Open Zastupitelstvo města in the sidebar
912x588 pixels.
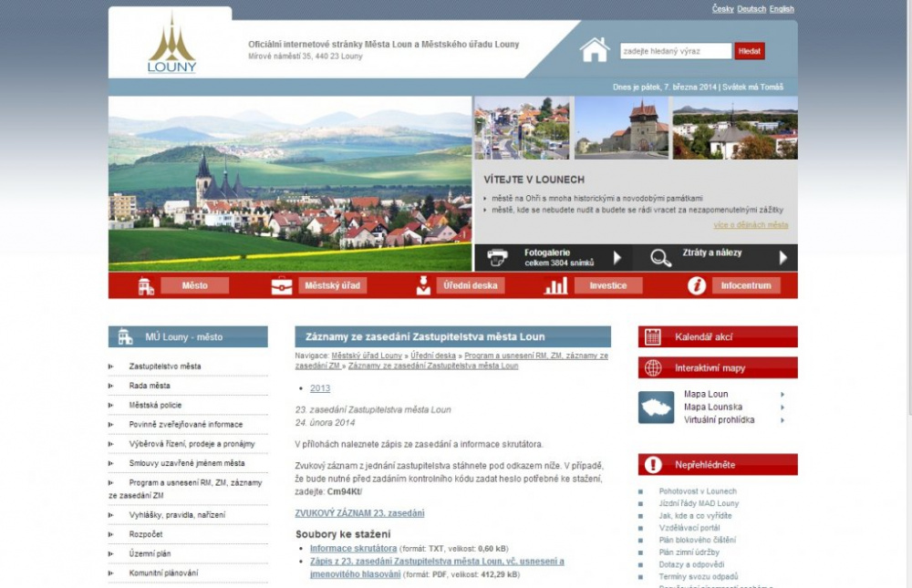coord(164,366)
